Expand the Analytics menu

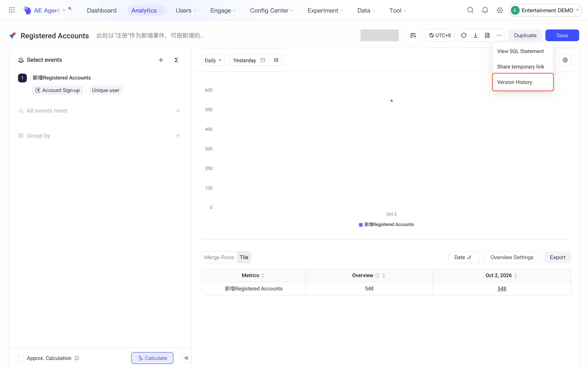click(x=147, y=10)
